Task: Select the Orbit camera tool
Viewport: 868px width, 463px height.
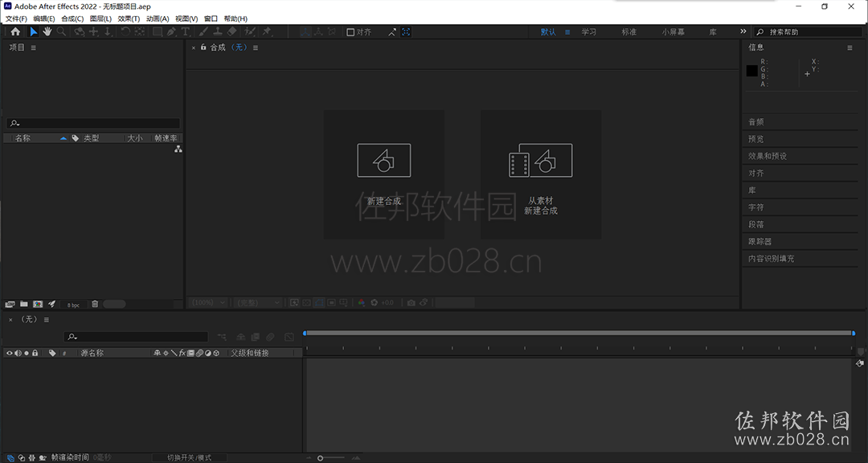Action: pyautogui.click(x=80, y=31)
